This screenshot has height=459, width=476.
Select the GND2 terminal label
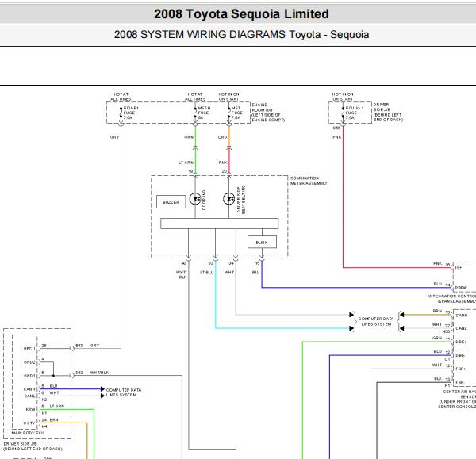[x=29, y=362]
